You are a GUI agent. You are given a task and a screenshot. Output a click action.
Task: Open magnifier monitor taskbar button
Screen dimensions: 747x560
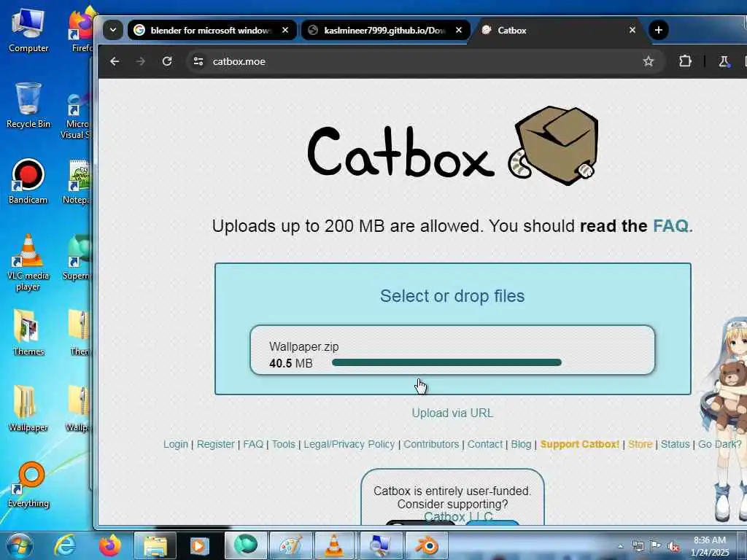(380, 545)
